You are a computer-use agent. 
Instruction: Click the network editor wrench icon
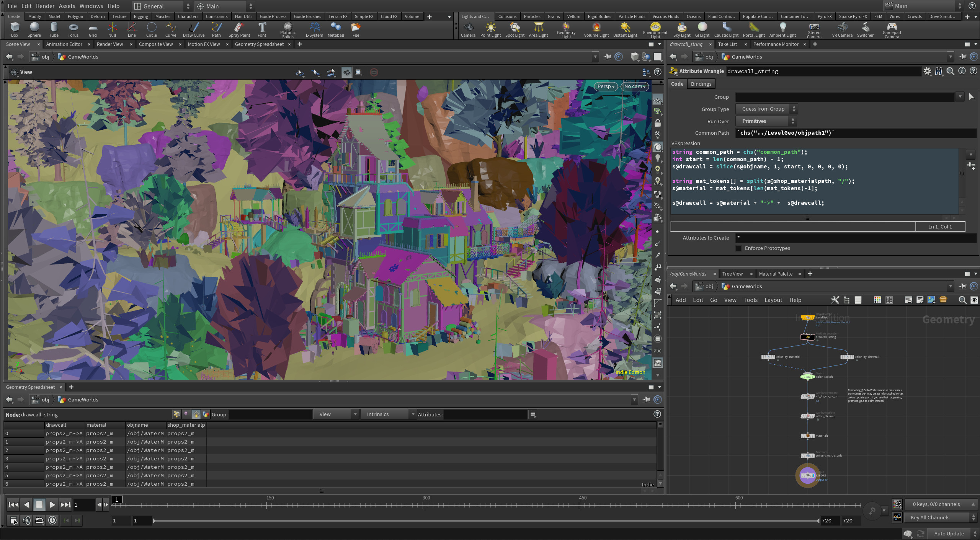point(835,300)
